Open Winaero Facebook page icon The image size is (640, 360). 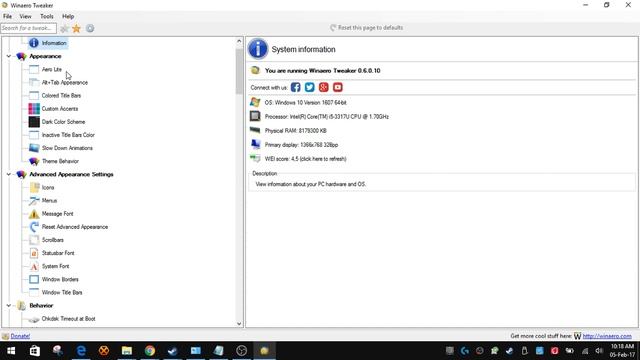pos(296,87)
